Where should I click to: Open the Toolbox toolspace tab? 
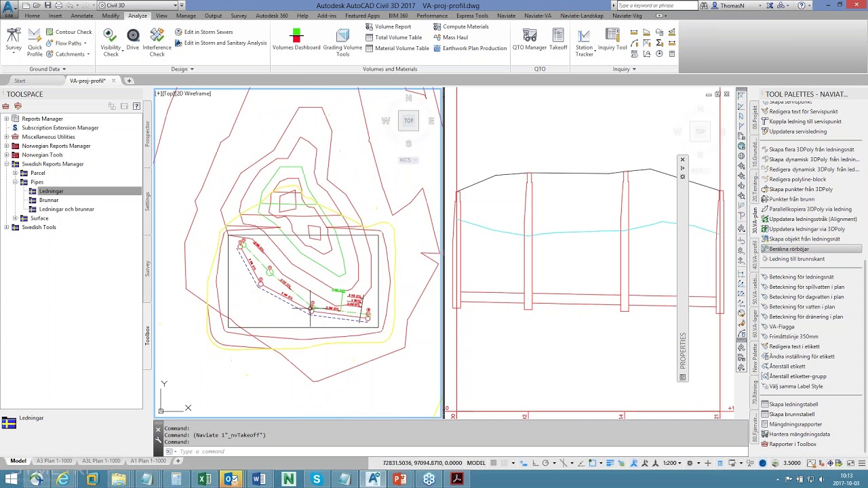pos(147,335)
